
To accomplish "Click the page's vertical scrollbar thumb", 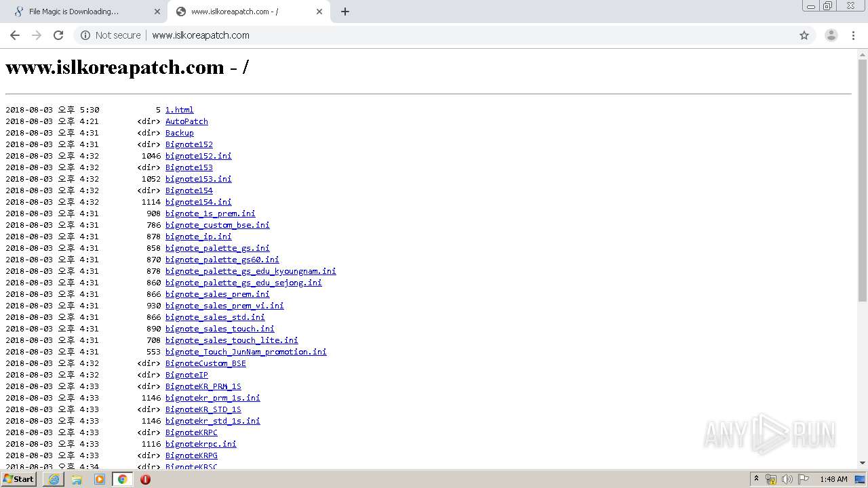I will [863, 180].
